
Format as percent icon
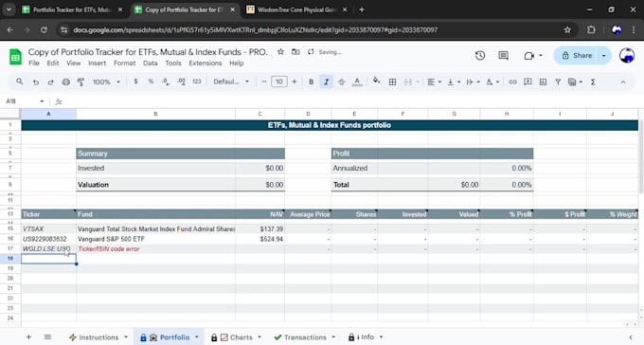click(151, 82)
